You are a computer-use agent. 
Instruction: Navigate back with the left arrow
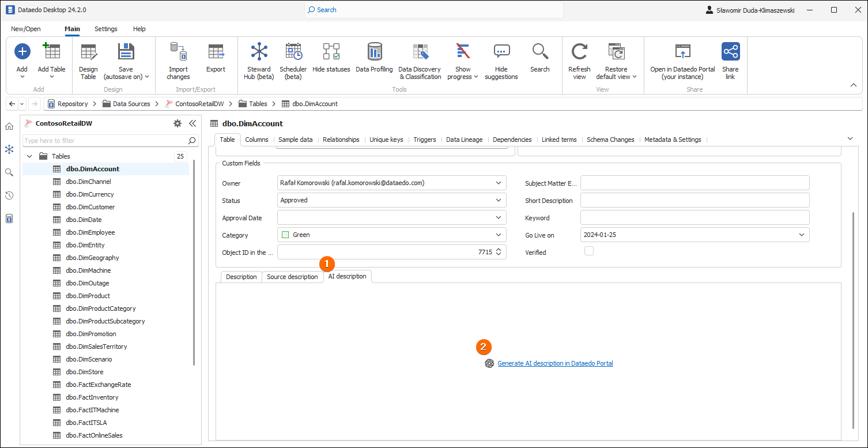(x=12, y=104)
